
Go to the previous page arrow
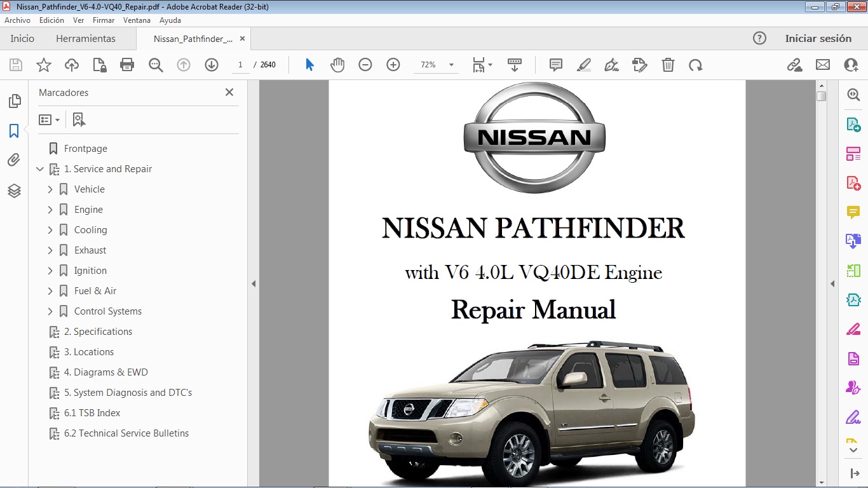(184, 65)
